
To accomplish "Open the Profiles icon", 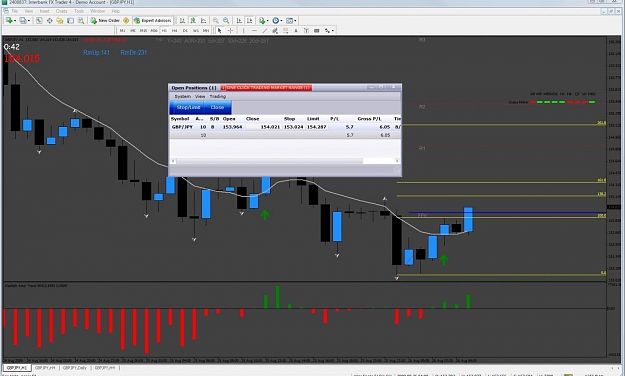I will tap(23, 20).
